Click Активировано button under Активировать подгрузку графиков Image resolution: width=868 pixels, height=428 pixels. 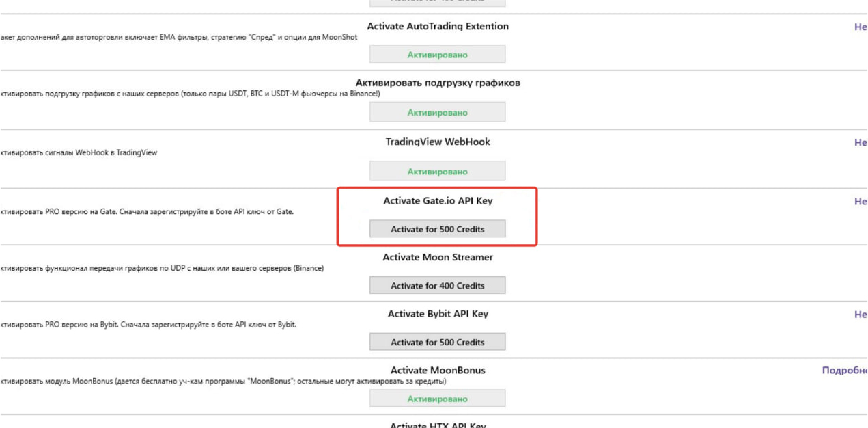pos(438,112)
